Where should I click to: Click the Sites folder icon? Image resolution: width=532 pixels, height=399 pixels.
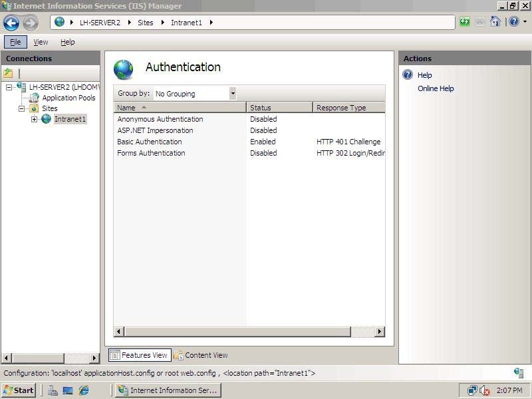(34, 108)
